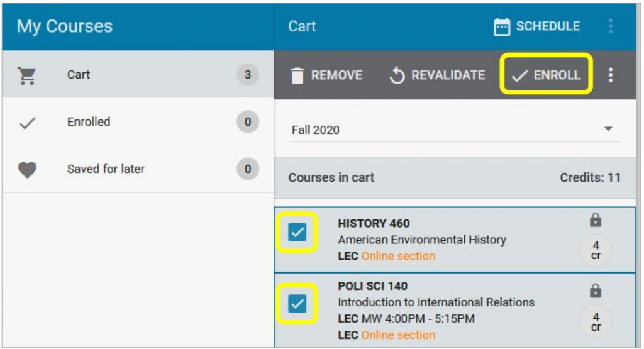Screen dimensions: 644x349
Task: Click the Enroll button
Action: pyautogui.click(x=546, y=74)
